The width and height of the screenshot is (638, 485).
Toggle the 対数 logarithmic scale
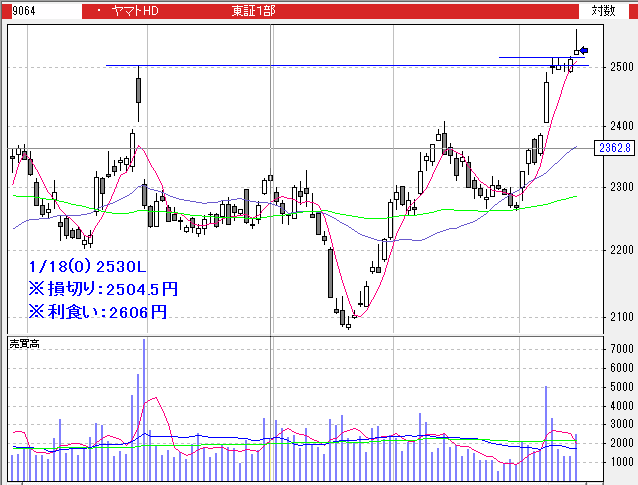click(602, 10)
